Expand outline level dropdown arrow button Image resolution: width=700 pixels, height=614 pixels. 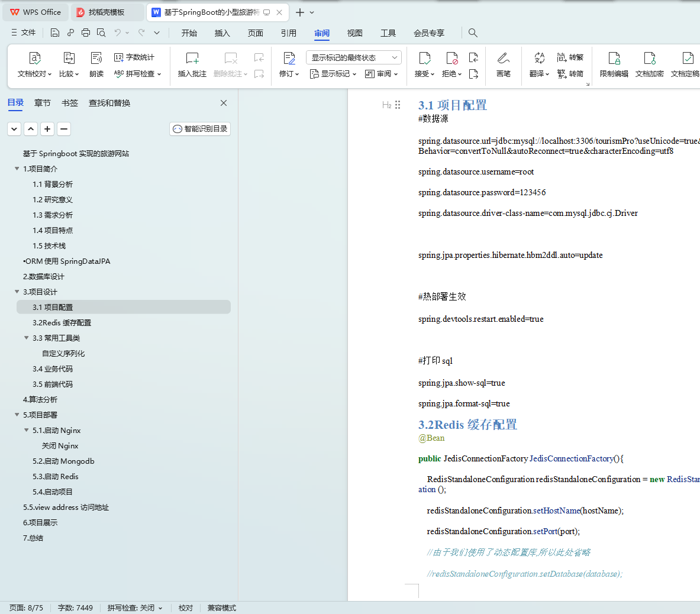pyautogui.click(x=14, y=129)
